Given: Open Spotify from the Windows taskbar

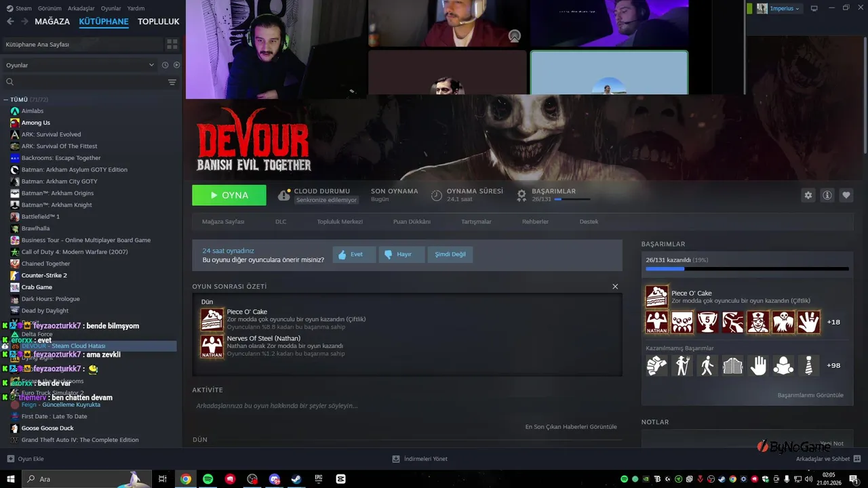Looking at the screenshot, I should (208, 479).
